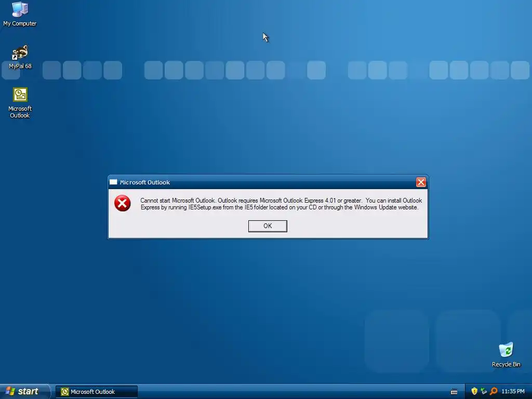This screenshot has width=532, height=399.
Task: Select the Microsoft Outlook desktop icon
Action: click(20, 103)
